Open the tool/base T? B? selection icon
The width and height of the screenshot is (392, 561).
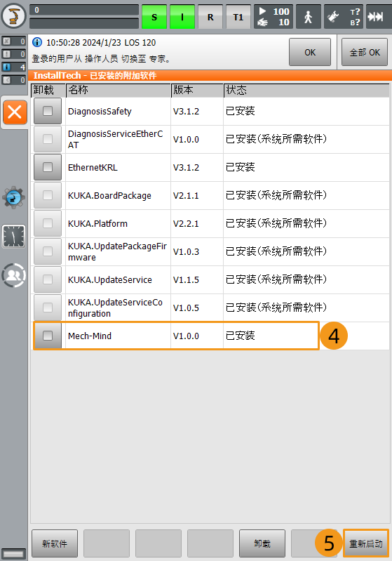click(344, 17)
